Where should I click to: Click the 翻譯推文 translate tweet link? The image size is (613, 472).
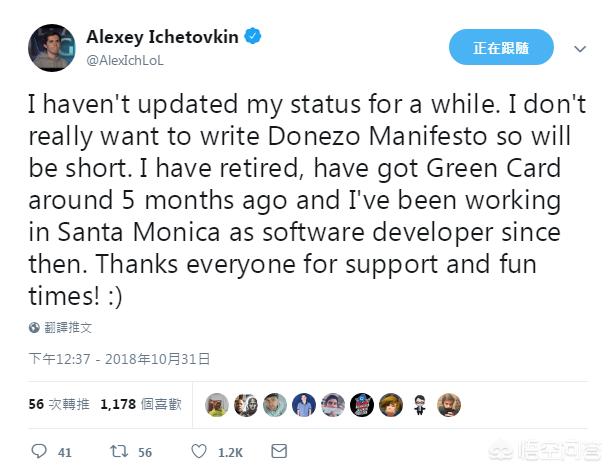[x=68, y=327]
